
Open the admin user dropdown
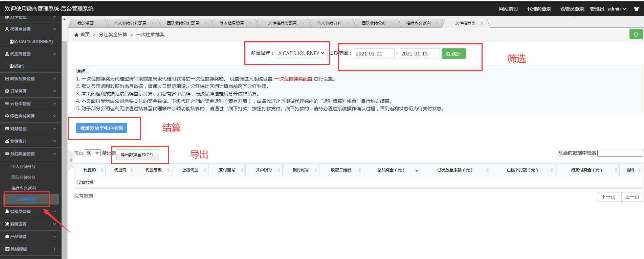[617, 9]
